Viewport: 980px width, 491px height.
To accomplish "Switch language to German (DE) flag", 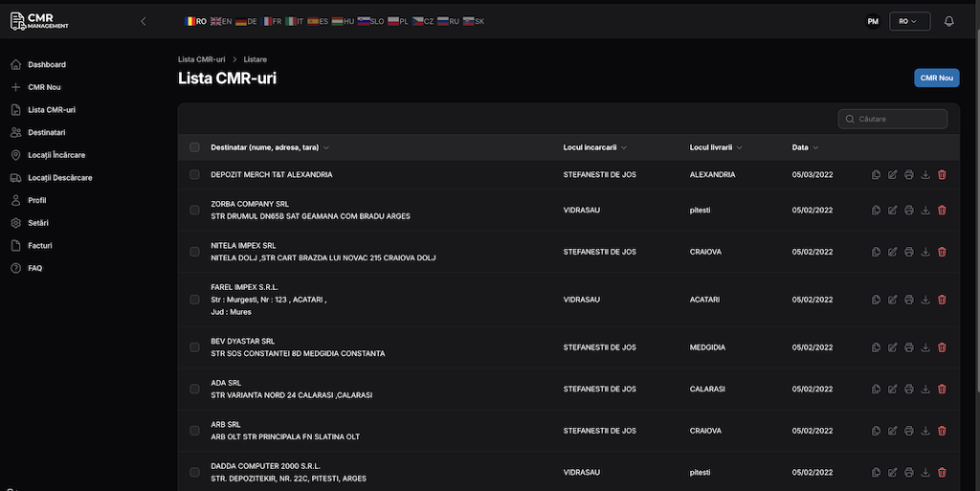I will pos(246,21).
